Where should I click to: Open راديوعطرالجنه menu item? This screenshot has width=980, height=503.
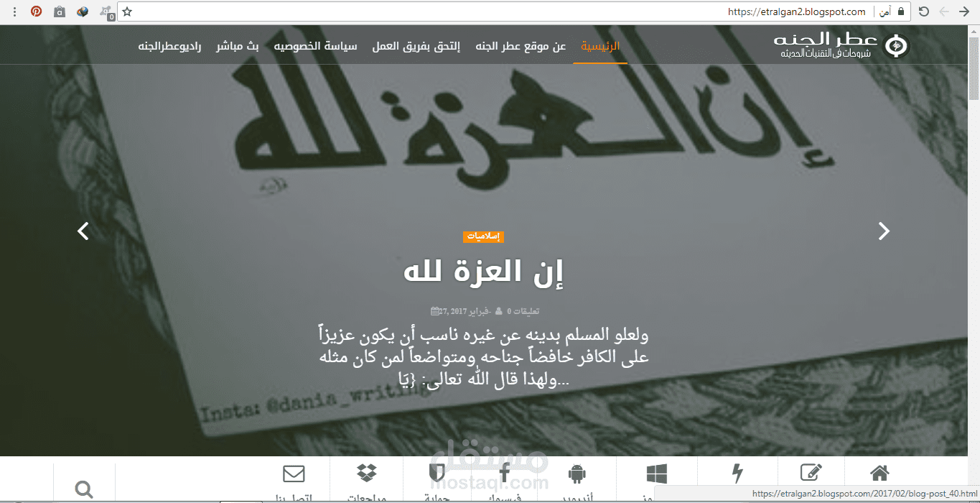point(170,46)
